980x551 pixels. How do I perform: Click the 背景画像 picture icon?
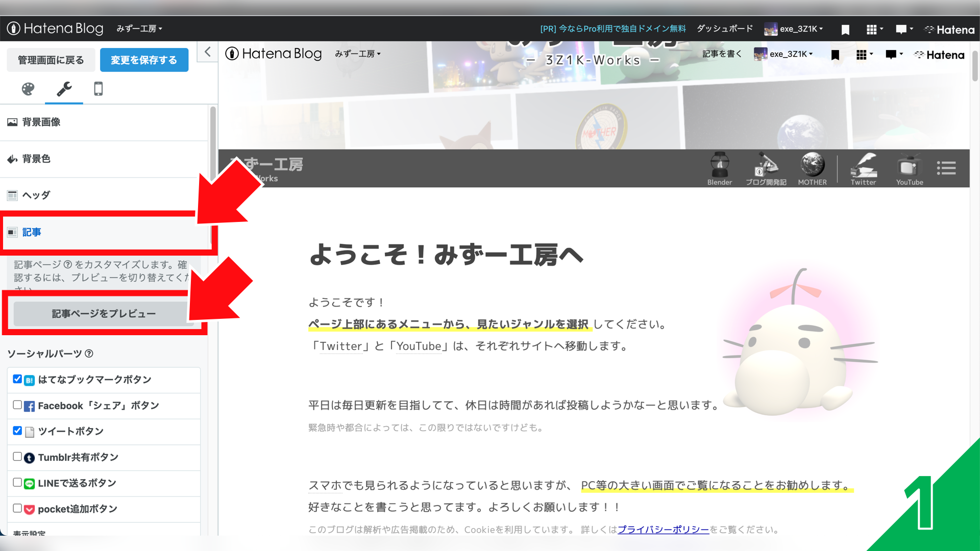12,122
